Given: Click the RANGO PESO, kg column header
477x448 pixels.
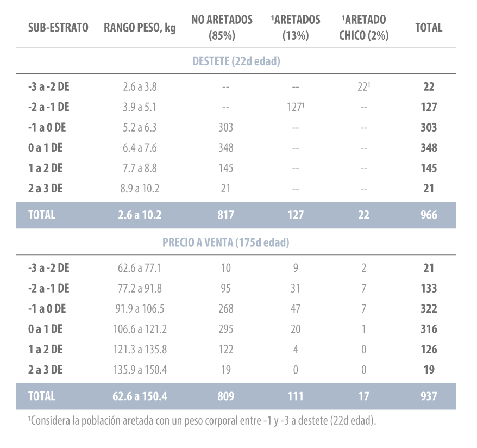Looking at the screenshot, I should pos(140,28).
